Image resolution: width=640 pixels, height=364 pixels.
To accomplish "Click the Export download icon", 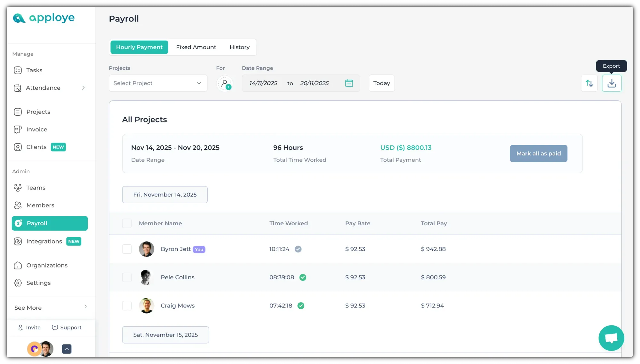I will pyautogui.click(x=612, y=83).
